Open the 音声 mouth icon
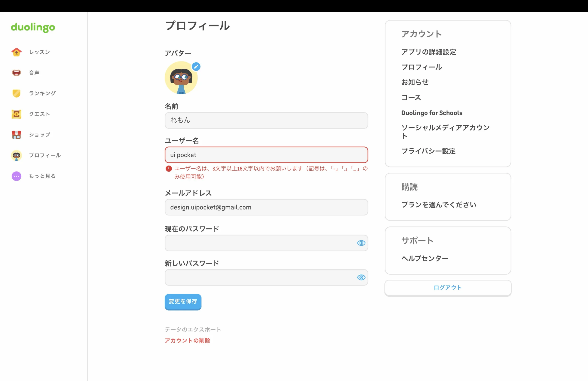Image resolution: width=588 pixels, height=381 pixels. point(17,73)
